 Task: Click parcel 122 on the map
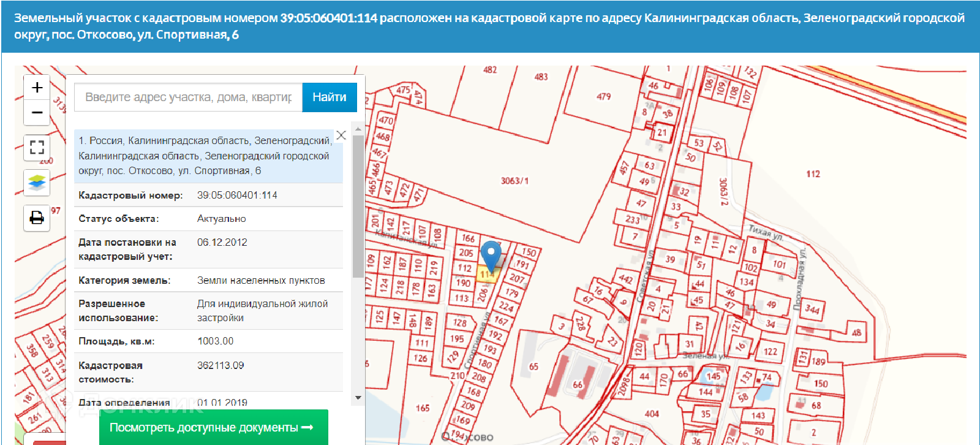(x=771, y=351)
